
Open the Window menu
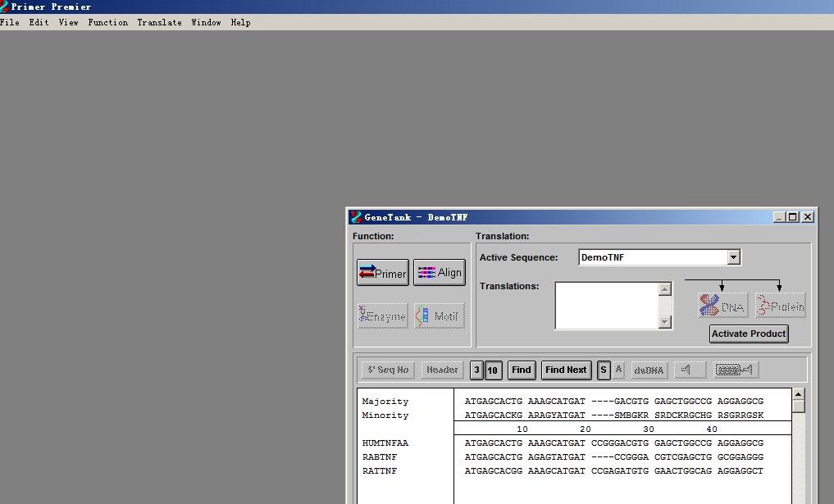[207, 22]
